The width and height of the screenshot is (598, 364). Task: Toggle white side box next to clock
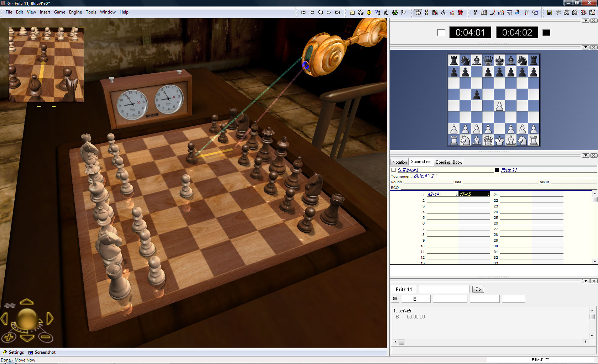tap(441, 33)
